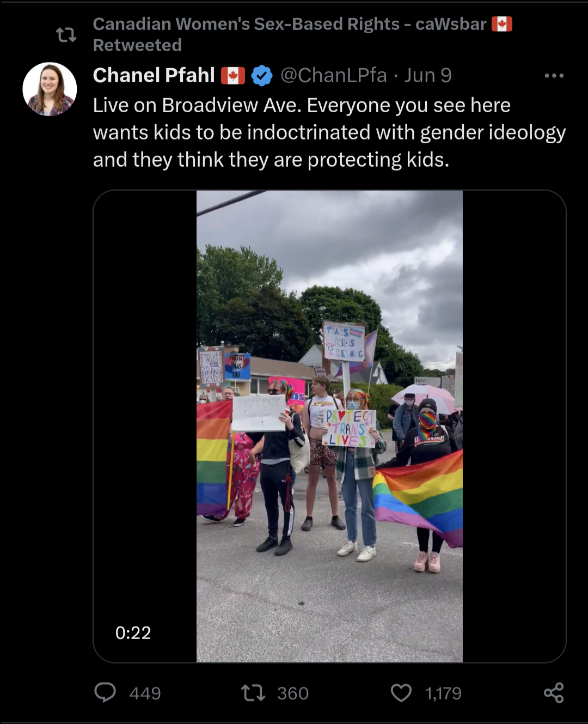View the 360 retweets count

point(293,693)
